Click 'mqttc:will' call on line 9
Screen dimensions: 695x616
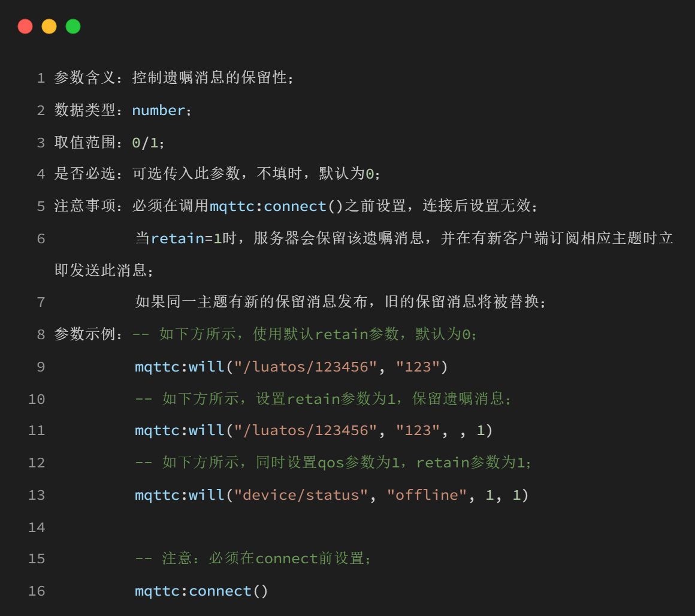180,367
